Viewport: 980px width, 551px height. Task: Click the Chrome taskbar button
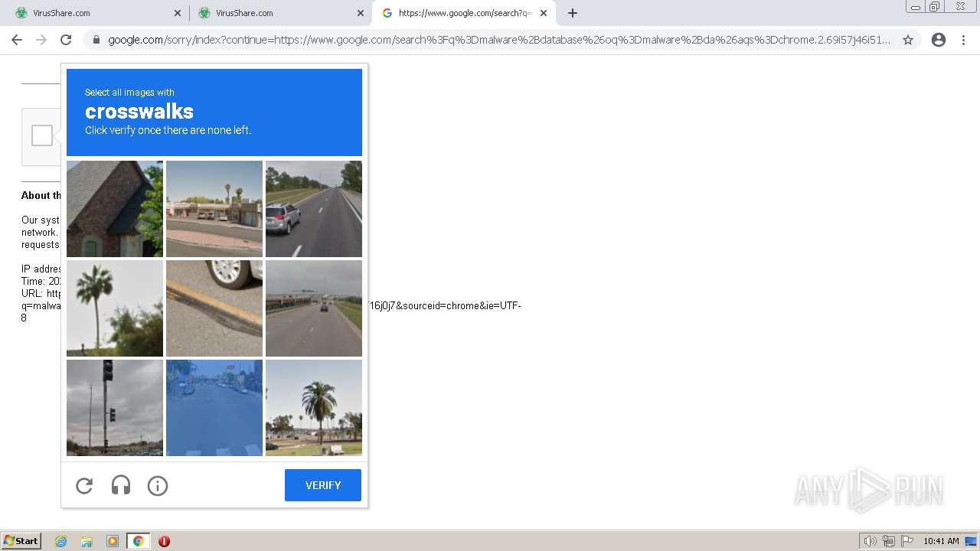139,541
